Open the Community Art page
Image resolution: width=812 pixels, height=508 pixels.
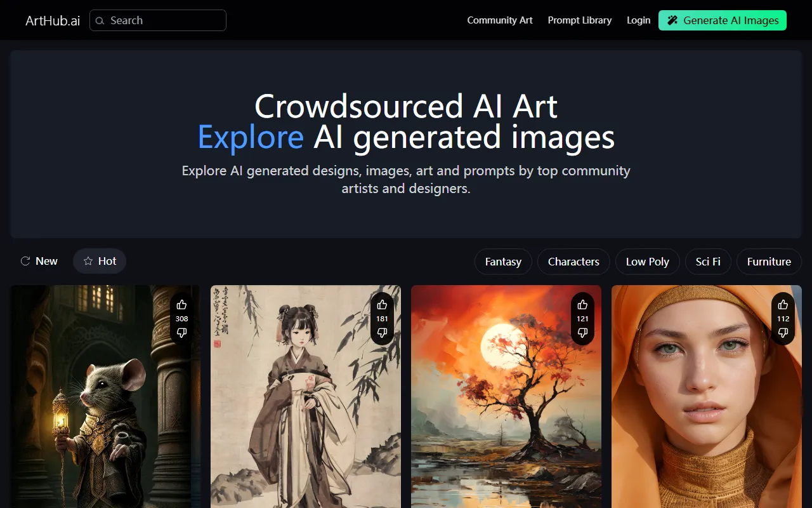500,20
